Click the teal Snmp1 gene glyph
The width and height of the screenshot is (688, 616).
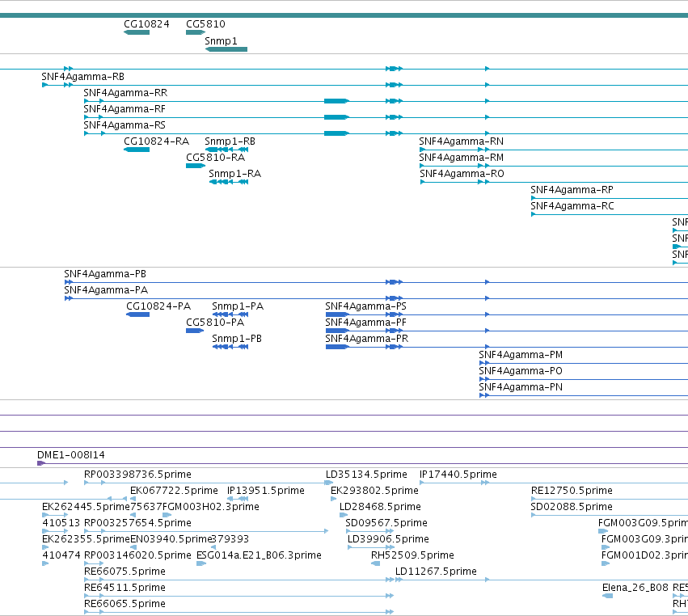pos(226,49)
